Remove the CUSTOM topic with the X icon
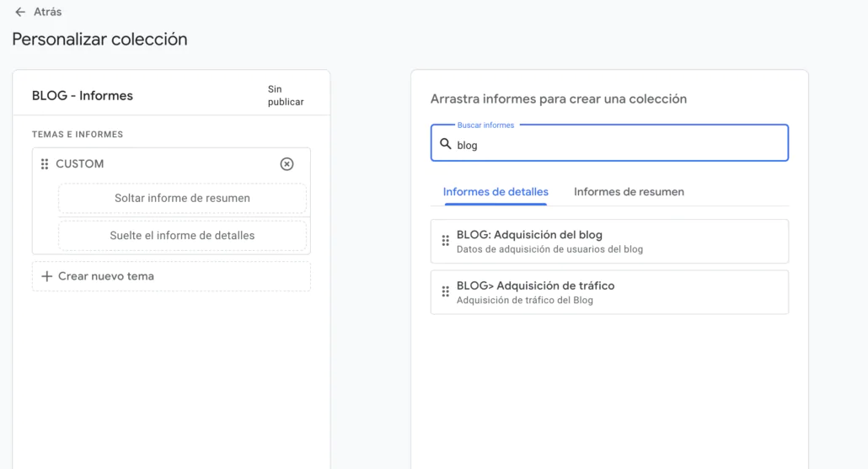The height and width of the screenshot is (469, 868). point(287,164)
